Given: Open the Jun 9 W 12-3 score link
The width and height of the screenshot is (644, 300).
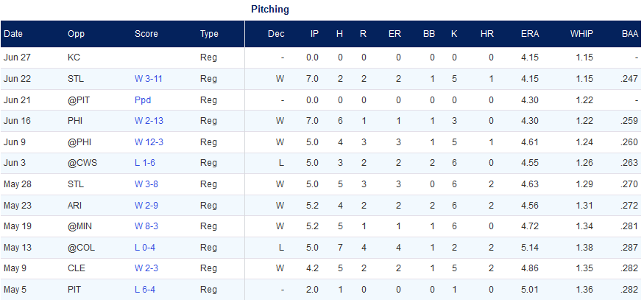Looking at the screenshot, I should (148, 142).
